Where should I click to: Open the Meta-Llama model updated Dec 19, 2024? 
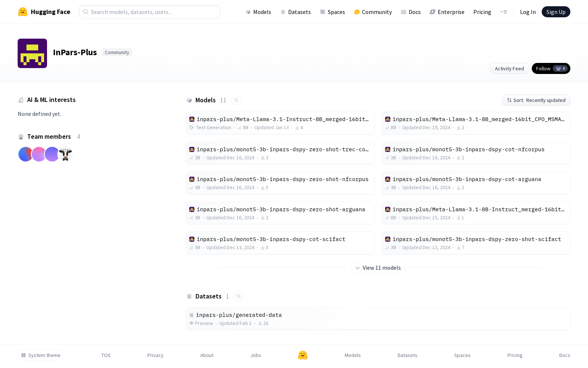(476, 123)
